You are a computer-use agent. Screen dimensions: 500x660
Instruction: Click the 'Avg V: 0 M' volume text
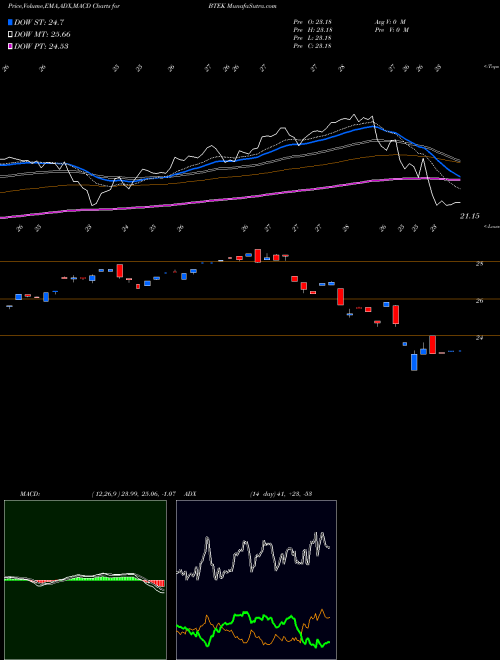tap(390, 22)
